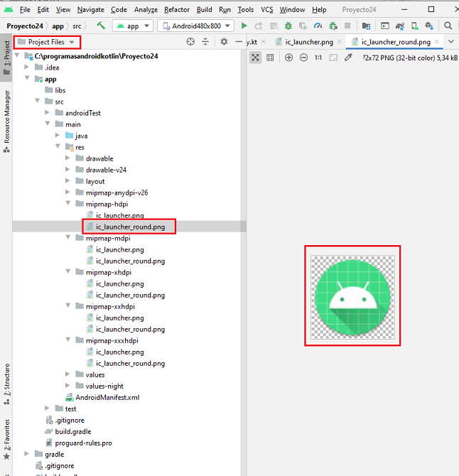Click Sync Project with Gradle Files icon
The width and height of the screenshot is (459, 476).
[400, 26]
